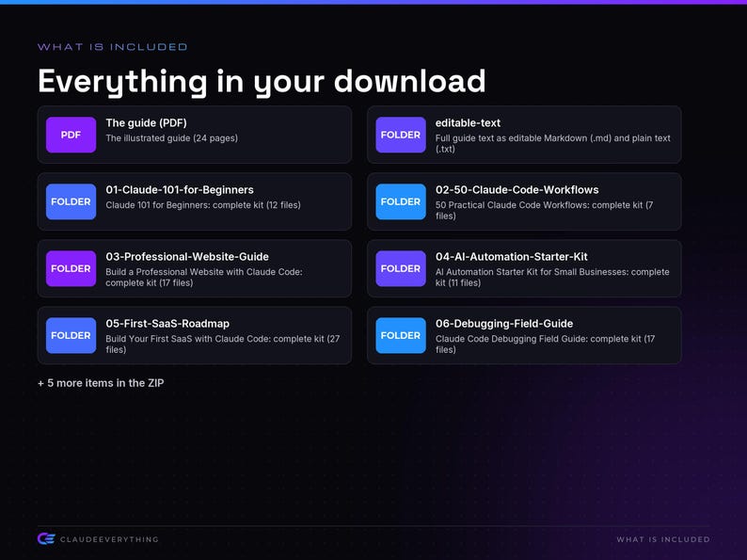Select the '01-Claude-101-for-Beginners' title
The image size is (747, 560).
click(x=180, y=190)
